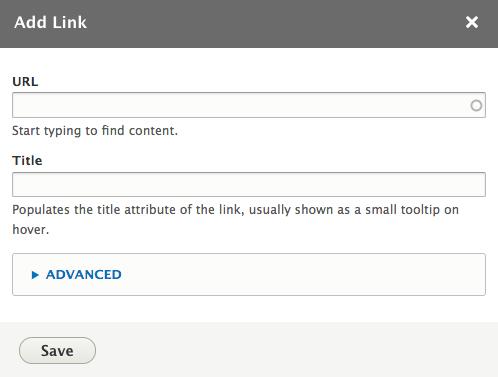Click the word 'tooltip' in Title description
This screenshot has height=377, width=498.
420,210
